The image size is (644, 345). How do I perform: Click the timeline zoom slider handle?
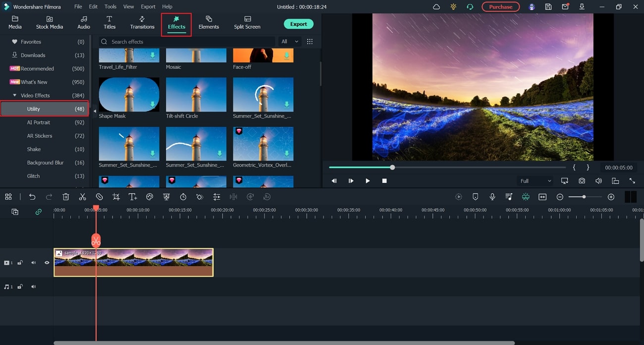coord(584,197)
